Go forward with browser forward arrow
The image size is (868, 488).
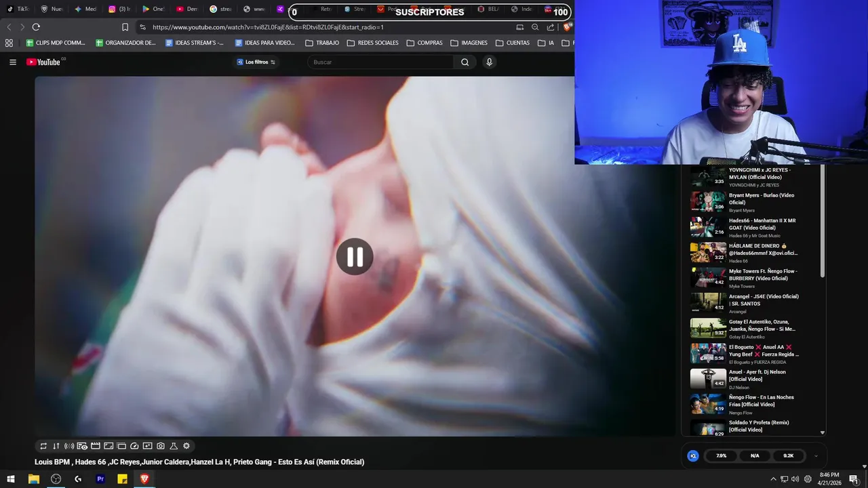22,27
